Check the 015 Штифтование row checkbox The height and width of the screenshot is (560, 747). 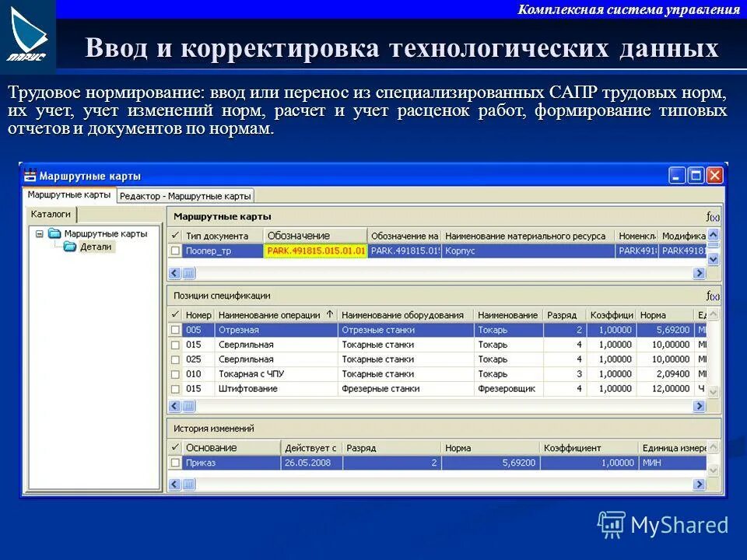(x=175, y=389)
